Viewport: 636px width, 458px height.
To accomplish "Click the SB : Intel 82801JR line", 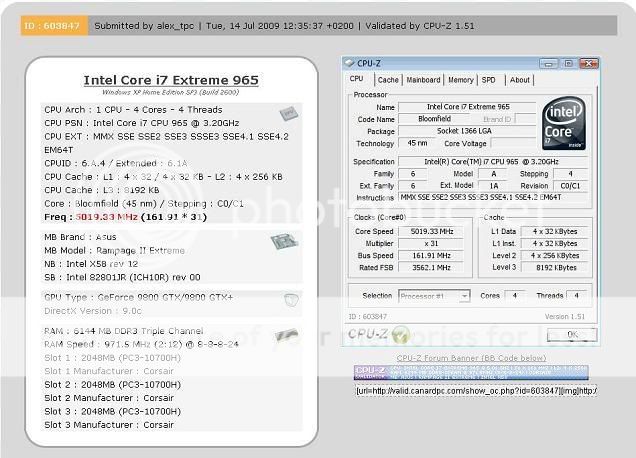I will pyautogui.click(x=122, y=277).
